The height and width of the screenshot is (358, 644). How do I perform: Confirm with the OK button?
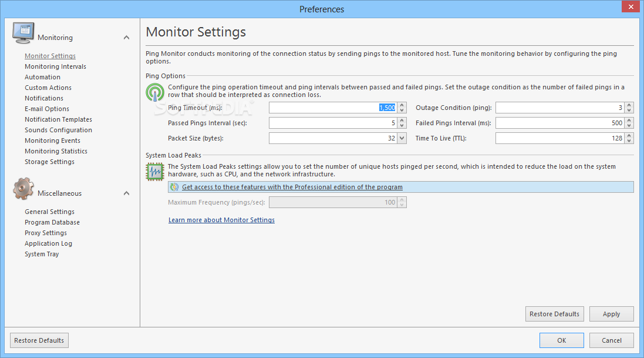click(561, 340)
